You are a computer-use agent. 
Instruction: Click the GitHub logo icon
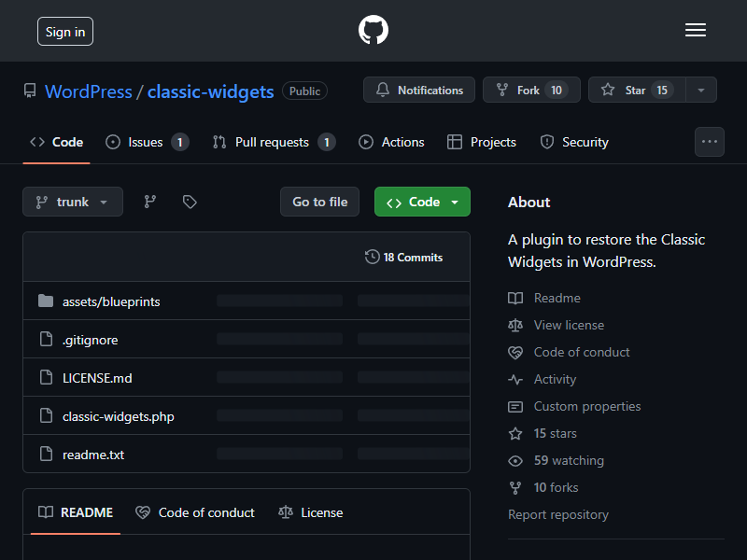tap(373, 30)
